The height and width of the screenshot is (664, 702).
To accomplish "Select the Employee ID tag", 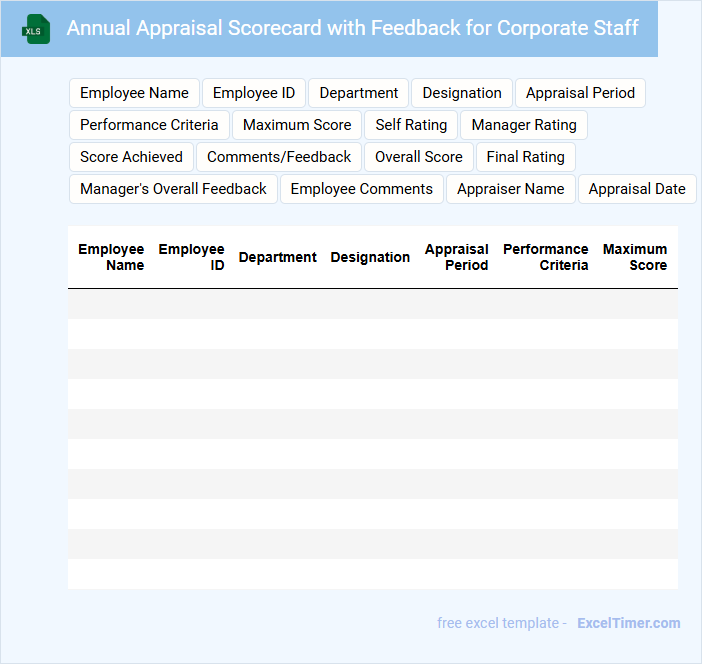I will pos(254,93).
